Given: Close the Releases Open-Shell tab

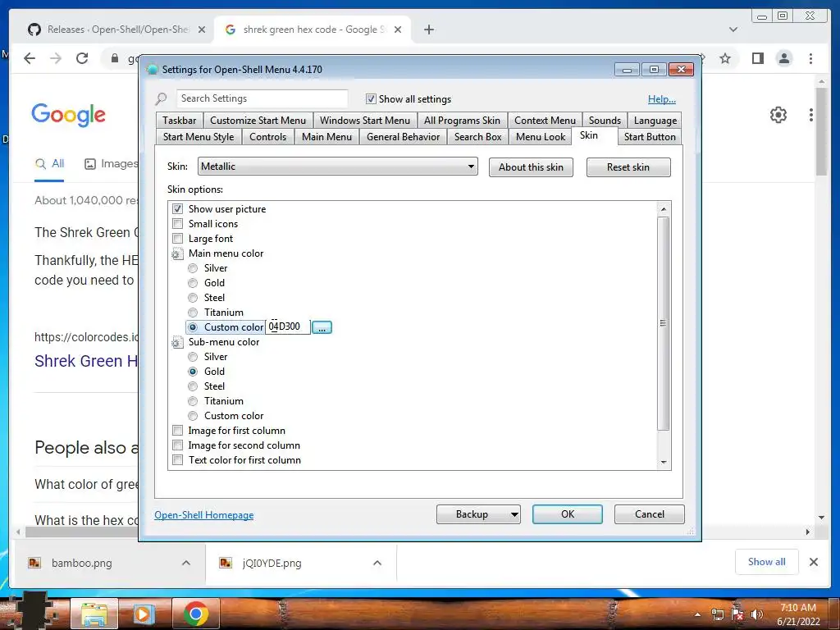Looking at the screenshot, I should tap(202, 30).
